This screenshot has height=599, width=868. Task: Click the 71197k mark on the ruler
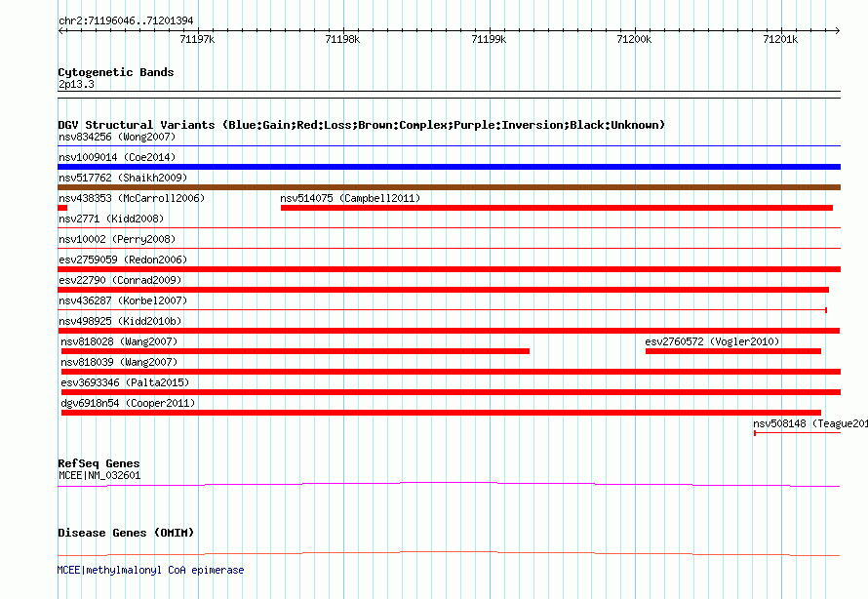198,39
